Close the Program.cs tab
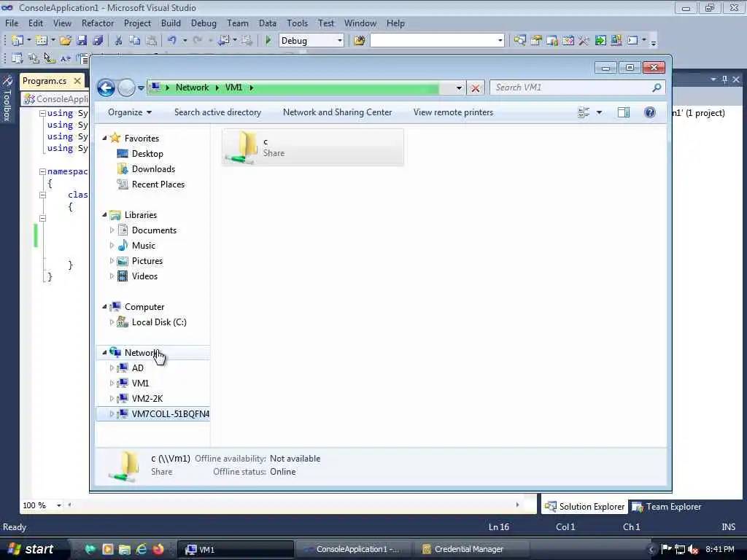Screen dimensions: 747x560 (x=77, y=81)
